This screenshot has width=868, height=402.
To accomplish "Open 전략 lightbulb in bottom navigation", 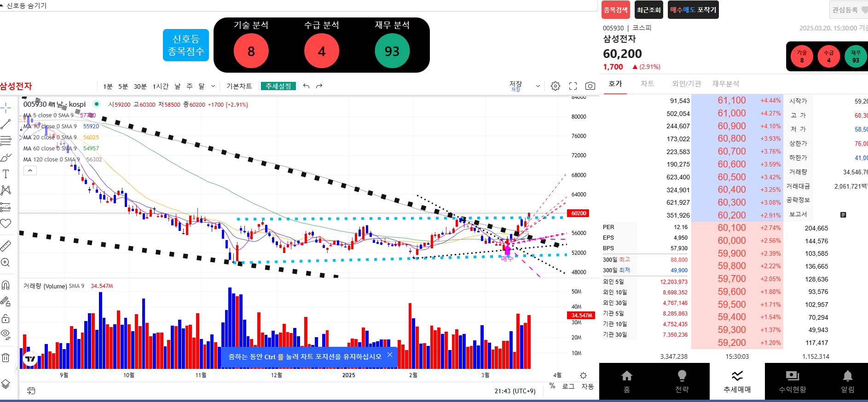I will [x=682, y=382].
